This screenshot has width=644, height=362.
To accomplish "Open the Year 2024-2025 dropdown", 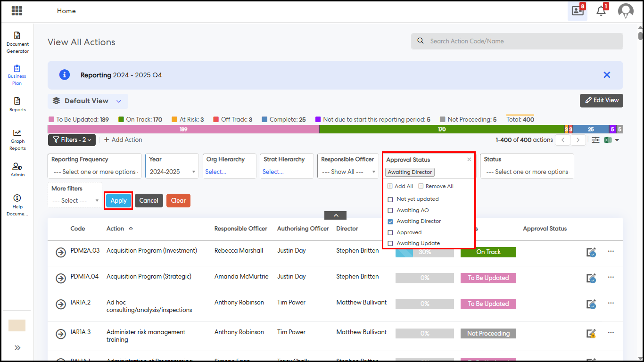I will (172, 172).
